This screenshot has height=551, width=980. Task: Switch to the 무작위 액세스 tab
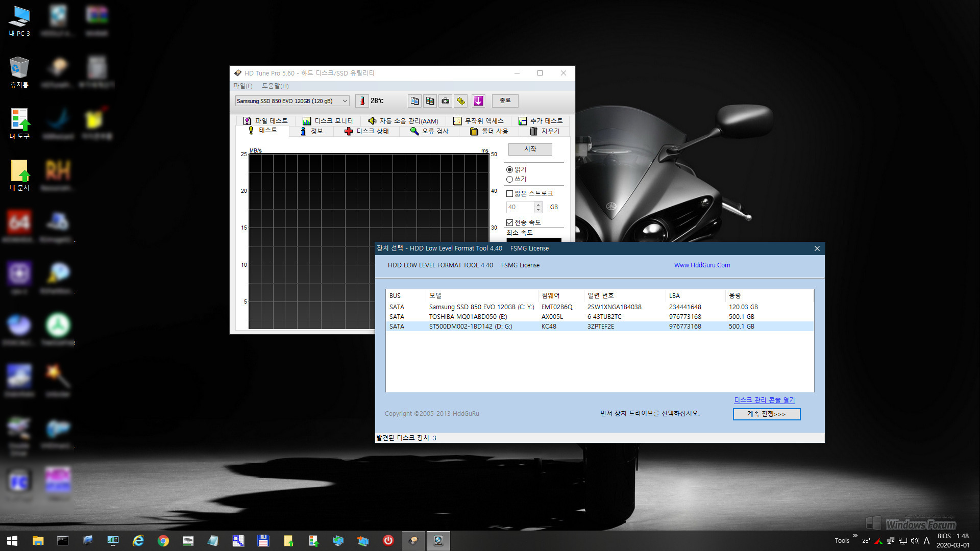[478, 121]
